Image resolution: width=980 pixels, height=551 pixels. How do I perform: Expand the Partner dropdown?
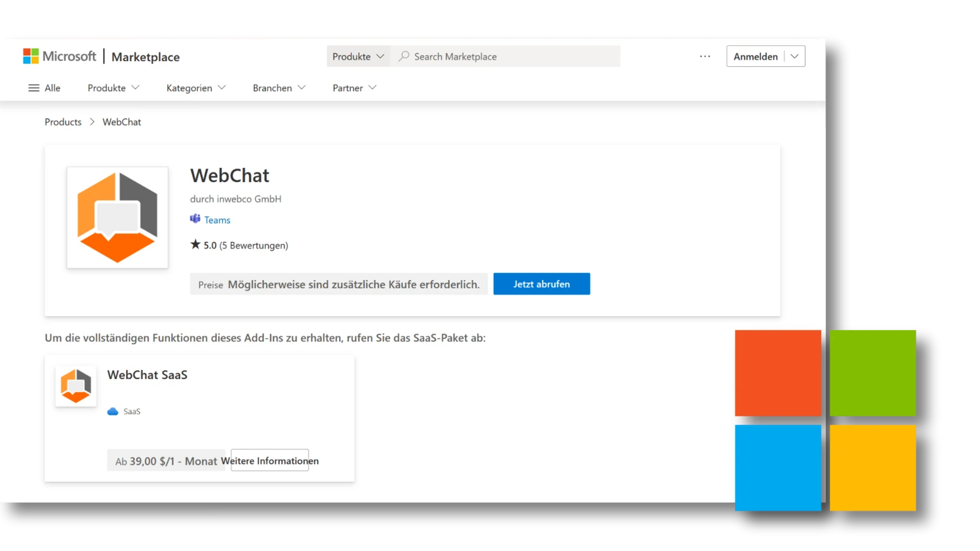(x=353, y=88)
